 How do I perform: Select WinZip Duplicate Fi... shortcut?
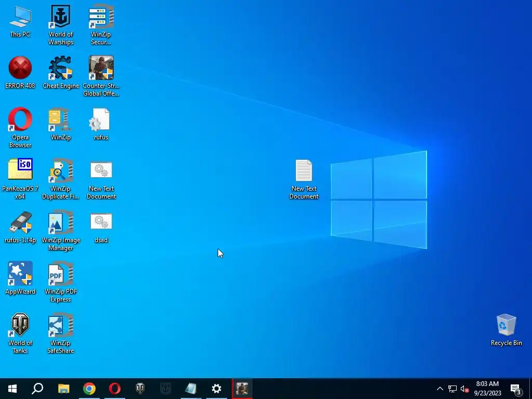tap(61, 179)
